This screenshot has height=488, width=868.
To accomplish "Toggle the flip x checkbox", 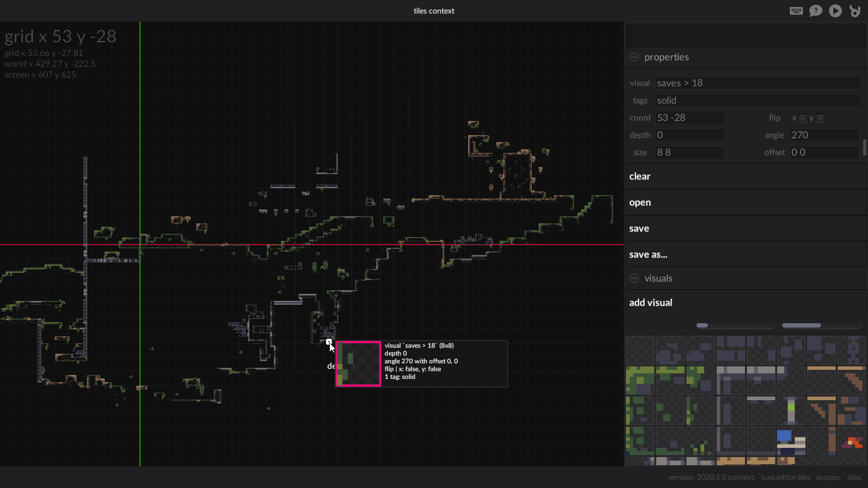I will [x=803, y=118].
